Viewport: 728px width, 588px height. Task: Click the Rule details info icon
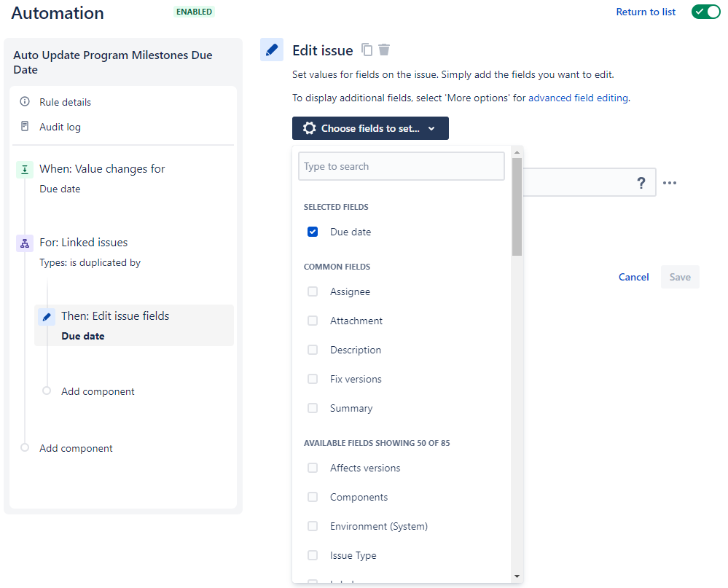click(x=25, y=101)
